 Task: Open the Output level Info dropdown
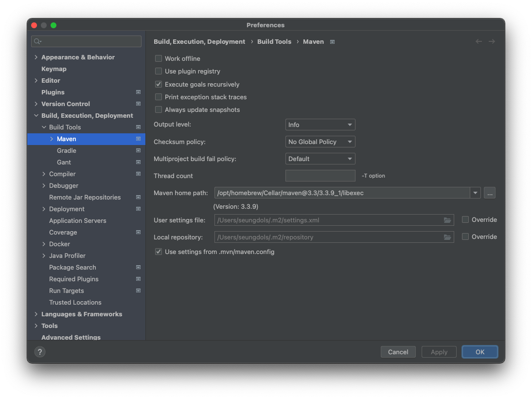point(320,125)
